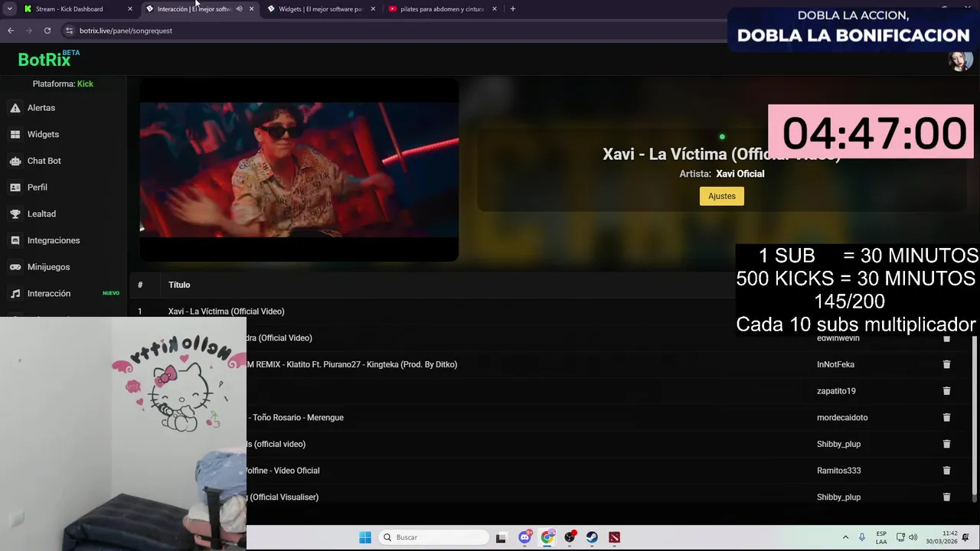Open Steam from the taskbar
980x551 pixels.
coord(592,537)
